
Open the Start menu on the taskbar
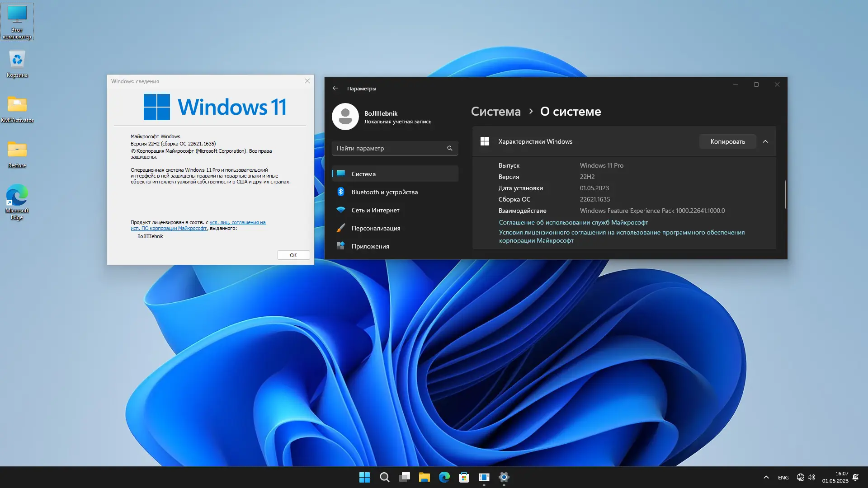coord(364,477)
